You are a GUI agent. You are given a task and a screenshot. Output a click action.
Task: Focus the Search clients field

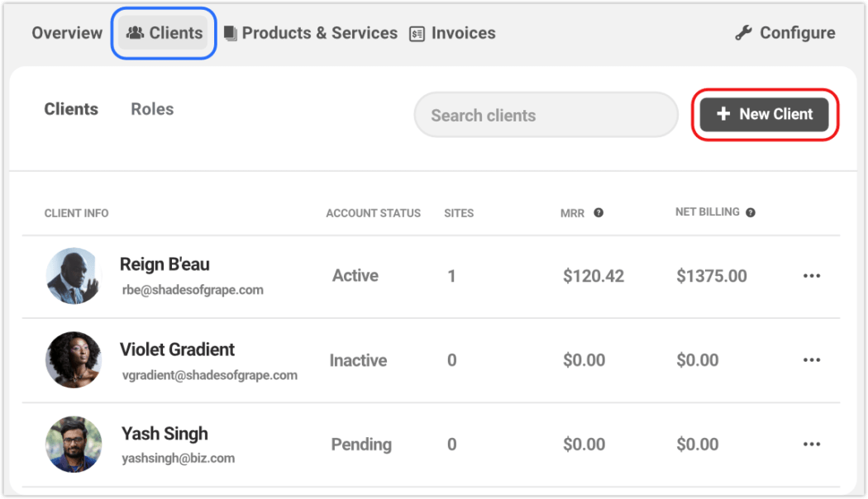click(546, 115)
